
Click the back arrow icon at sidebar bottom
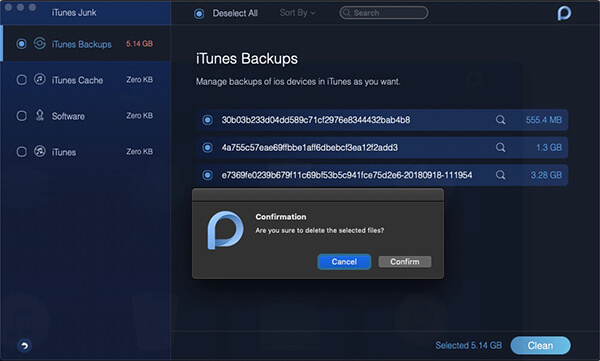coord(24,346)
